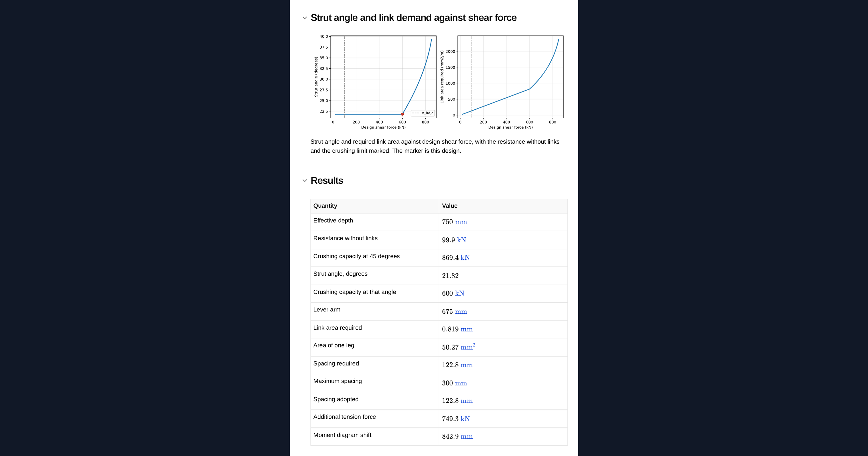Select the Quantity column header
The width and height of the screenshot is (868, 456).
pyautogui.click(x=375, y=206)
